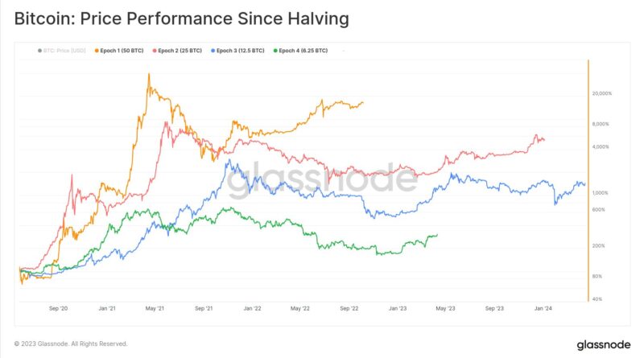The height and width of the screenshot is (358, 644).
Task: Hide the Epoch 1 (50 BTC) series
Action: 121,51
